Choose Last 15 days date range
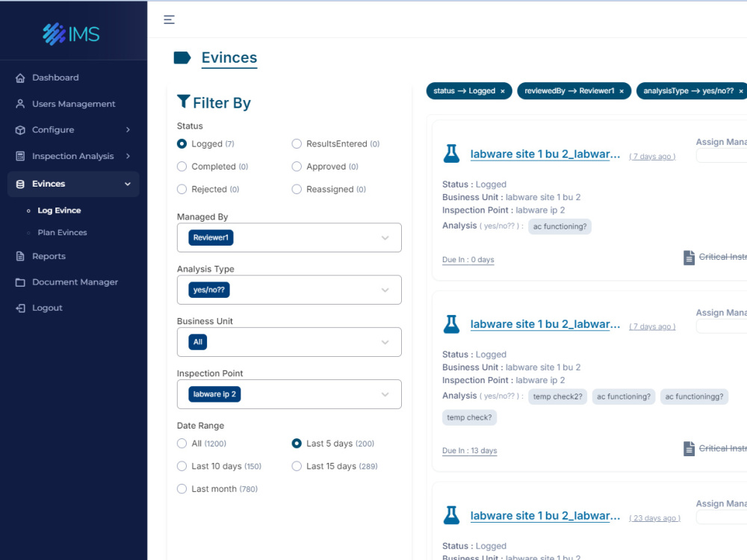This screenshot has height=560, width=747. coord(297,467)
